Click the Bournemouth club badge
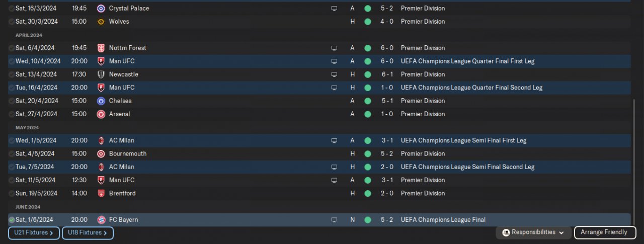This screenshot has height=244, width=644. pyautogui.click(x=101, y=153)
